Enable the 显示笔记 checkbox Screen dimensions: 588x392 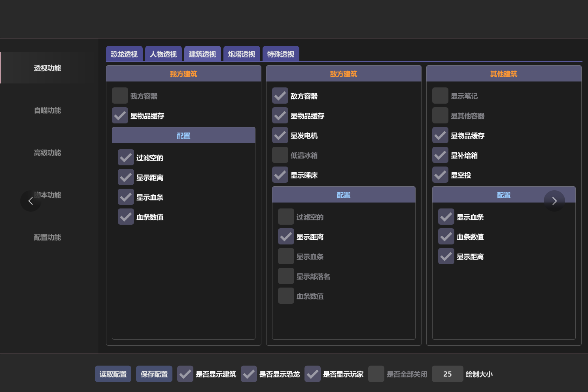point(440,96)
